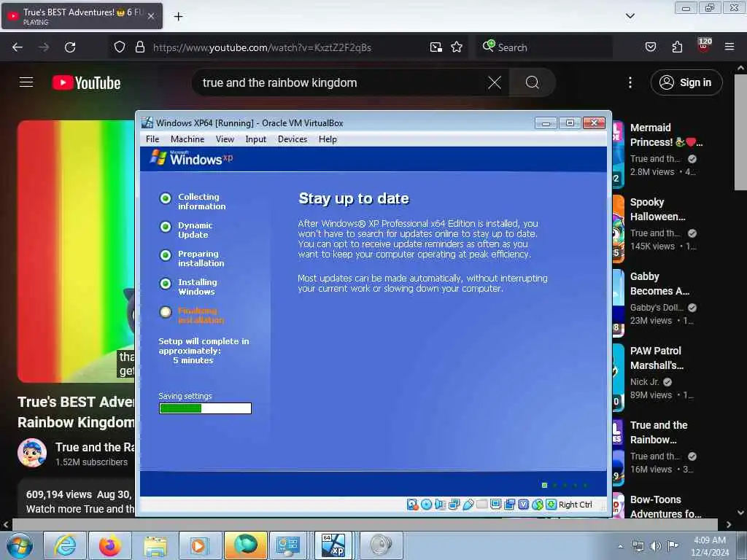747x560 pixels.
Task: Click the display monitor icon in VirtualBox status bar
Action: 495,505
